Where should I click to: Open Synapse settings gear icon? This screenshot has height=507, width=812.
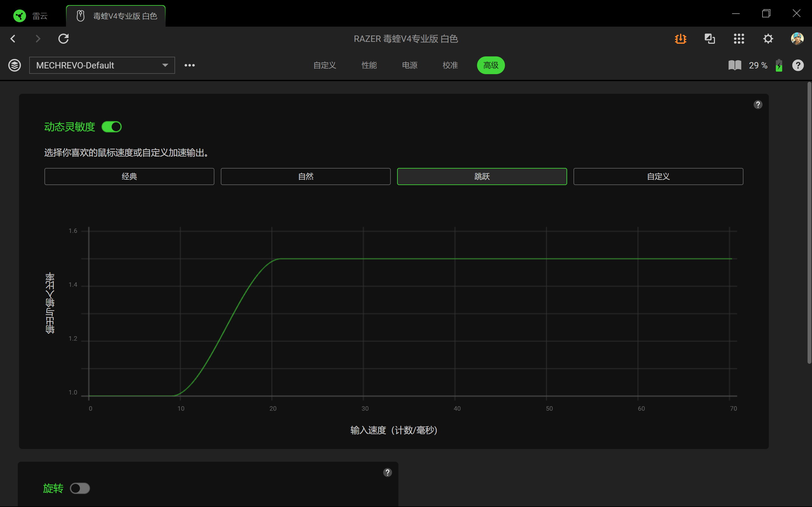tap(768, 39)
